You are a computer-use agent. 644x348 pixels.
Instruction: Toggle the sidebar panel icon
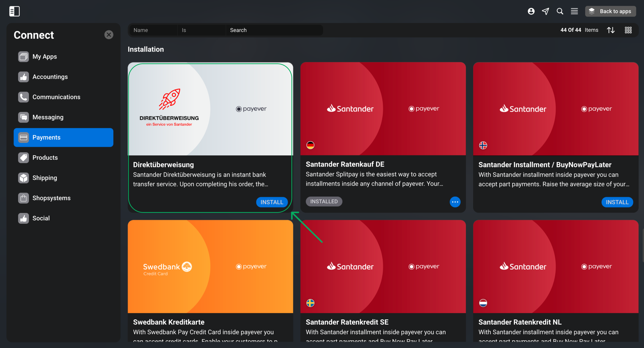14,11
